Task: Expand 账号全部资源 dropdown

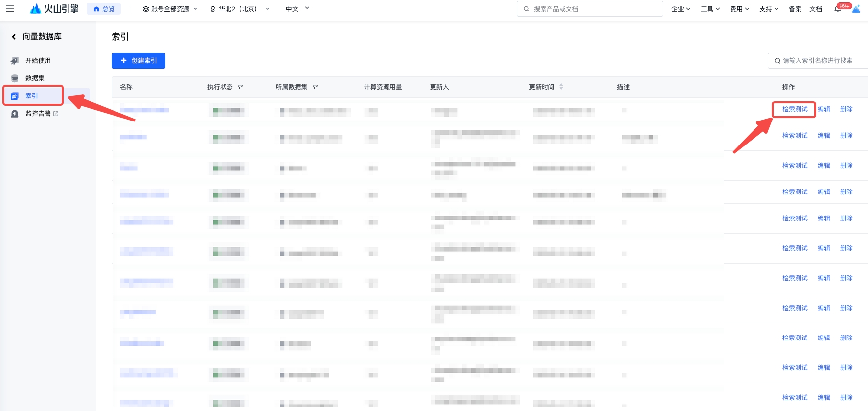Action: (x=170, y=9)
